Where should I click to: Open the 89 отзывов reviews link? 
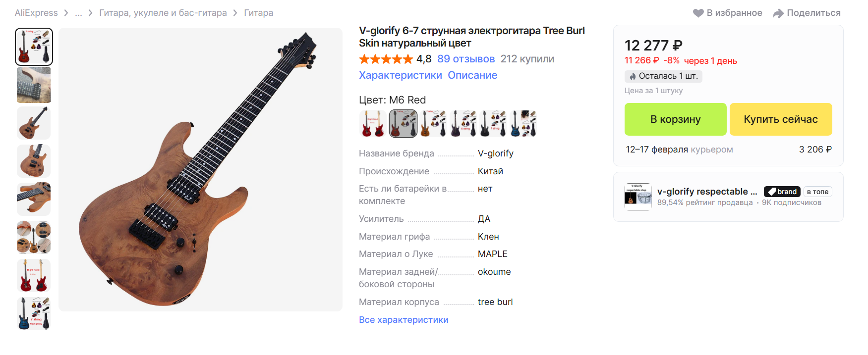pyautogui.click(x=466, y=59)
